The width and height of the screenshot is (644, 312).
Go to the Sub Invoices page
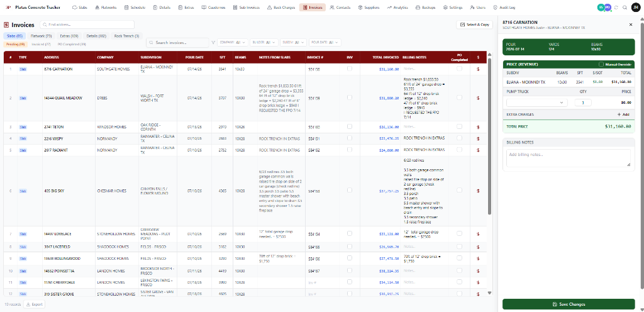click(247, 8)
